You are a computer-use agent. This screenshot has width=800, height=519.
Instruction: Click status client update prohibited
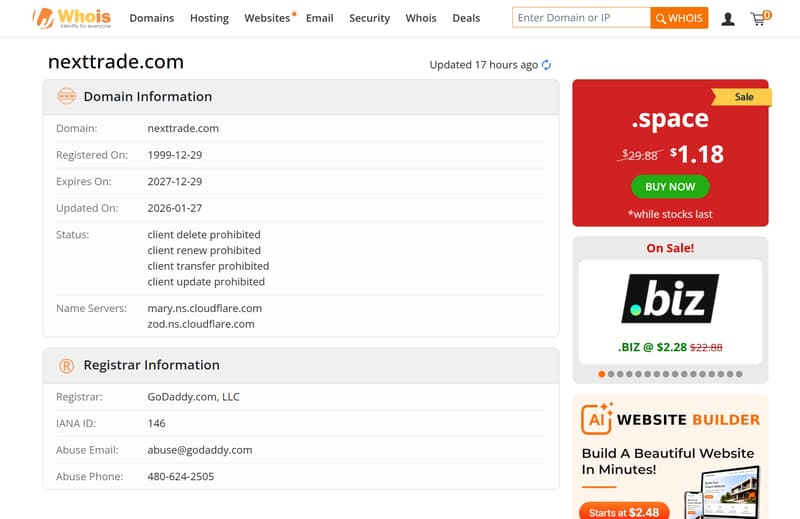coord(206,282)
